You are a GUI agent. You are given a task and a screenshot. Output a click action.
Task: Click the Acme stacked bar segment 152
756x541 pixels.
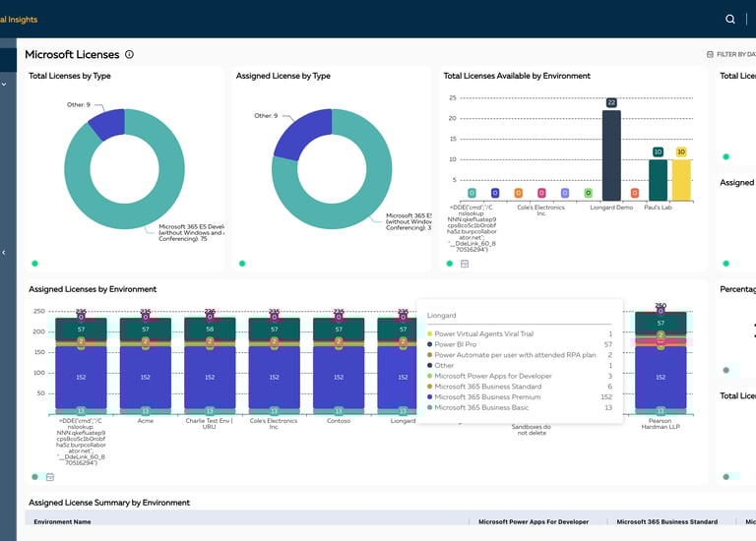[x=145, y=377]
